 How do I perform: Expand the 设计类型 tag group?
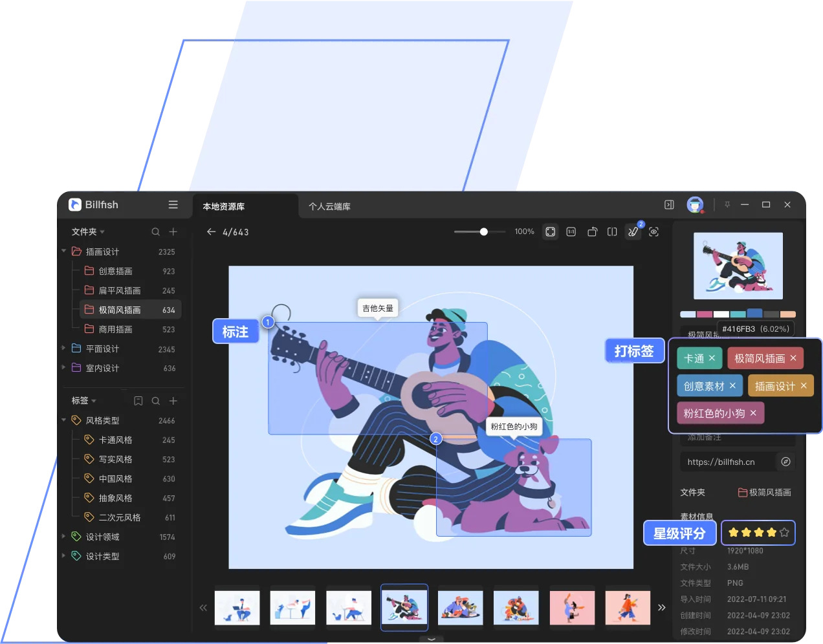coord(64,555)
